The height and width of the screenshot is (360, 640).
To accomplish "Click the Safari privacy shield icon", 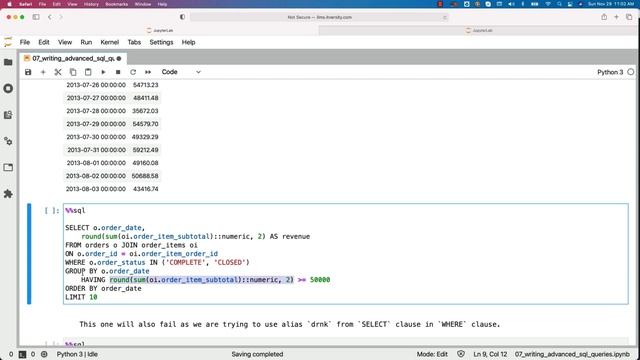I will click(x=182, y=17).
